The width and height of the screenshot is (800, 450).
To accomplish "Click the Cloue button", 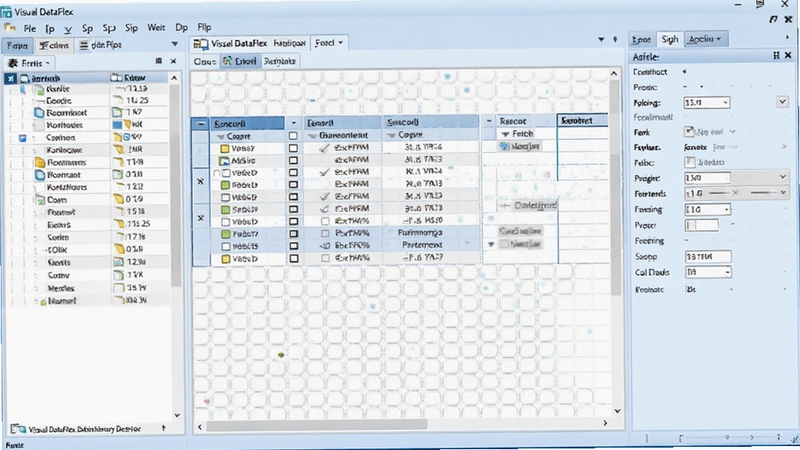I will coord(204,61).
